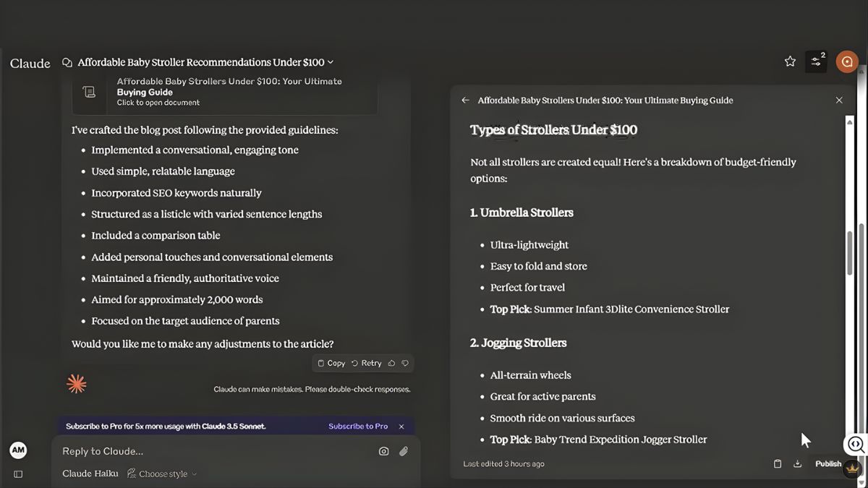Give thumbs up to Claude's response
The image size is (868, 488).
[x=392, y=363]
